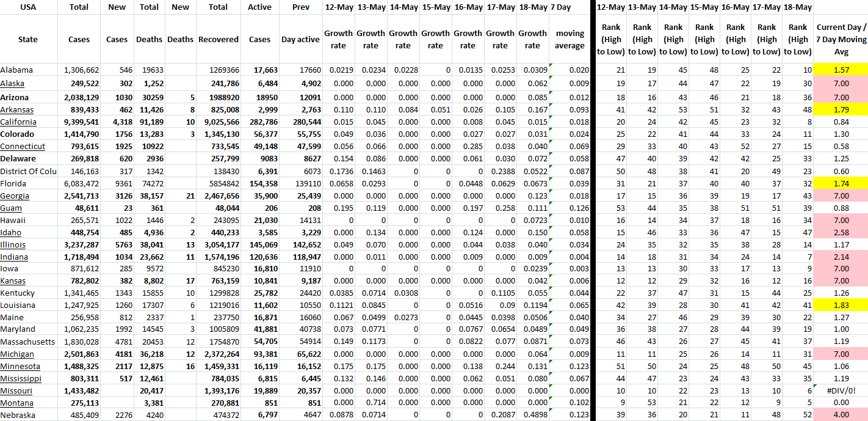Click the Guam link
The width and height of the screenshot is (868, 421).
click(10, 208)
